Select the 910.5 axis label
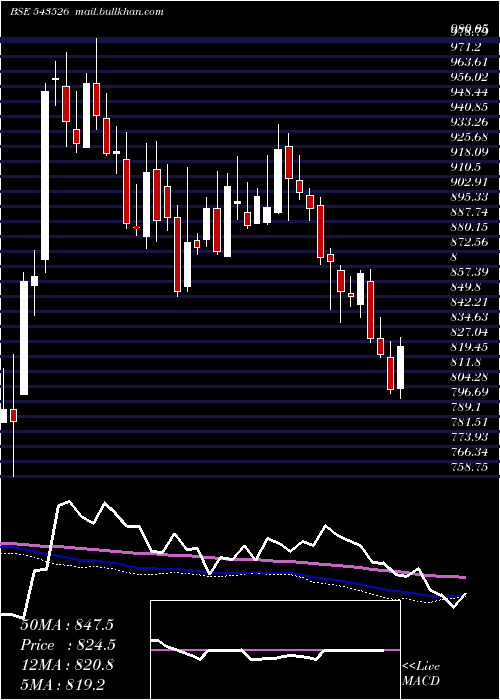 coord(466,167)
